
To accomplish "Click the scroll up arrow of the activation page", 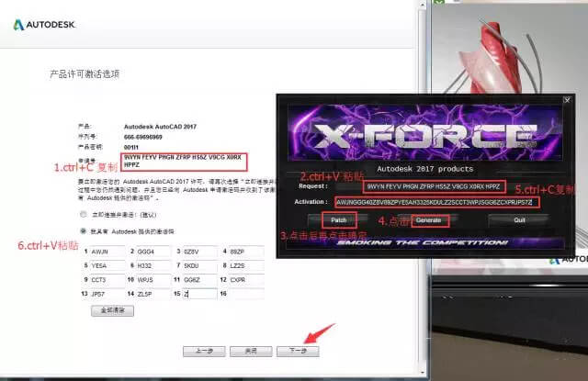I will [x=423, y=5].
